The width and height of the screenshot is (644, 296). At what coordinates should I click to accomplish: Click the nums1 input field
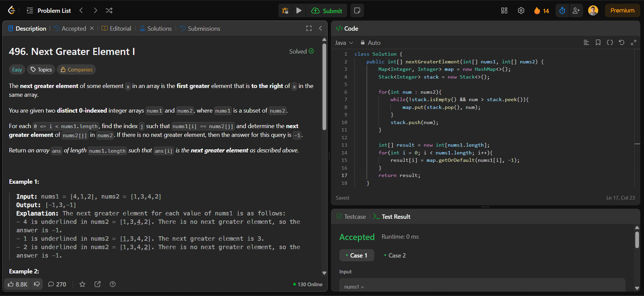pyautogui.click(x=482, y=285)
